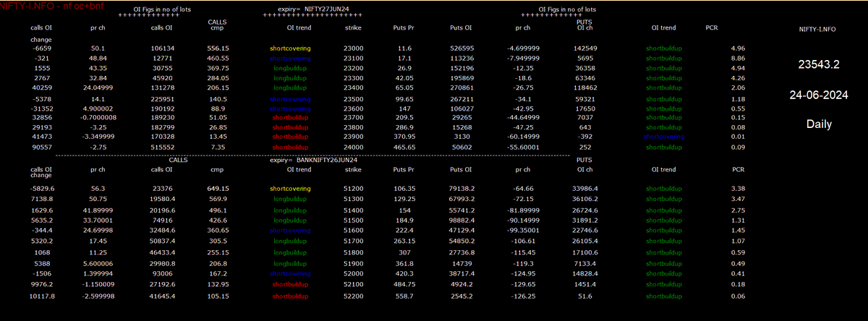
Task: Click the red shortbuildup trend at strike 52100
Action: (x=289, y=286)
